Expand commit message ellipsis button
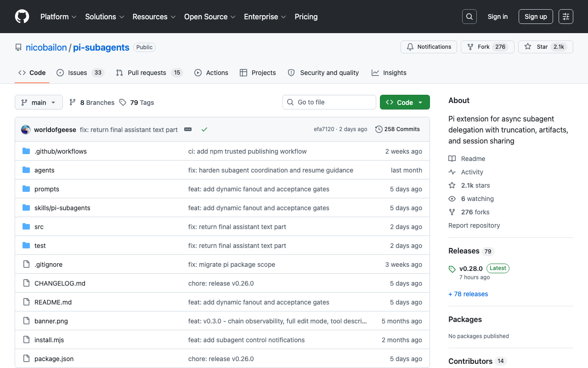588x368 pixels. [188, 129]
